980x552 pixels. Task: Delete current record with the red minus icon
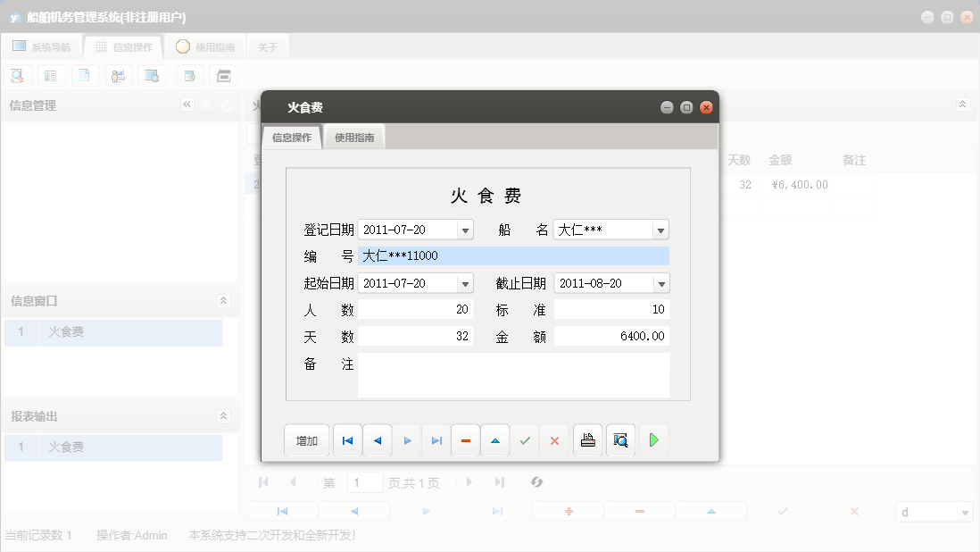tap(465, 439)
